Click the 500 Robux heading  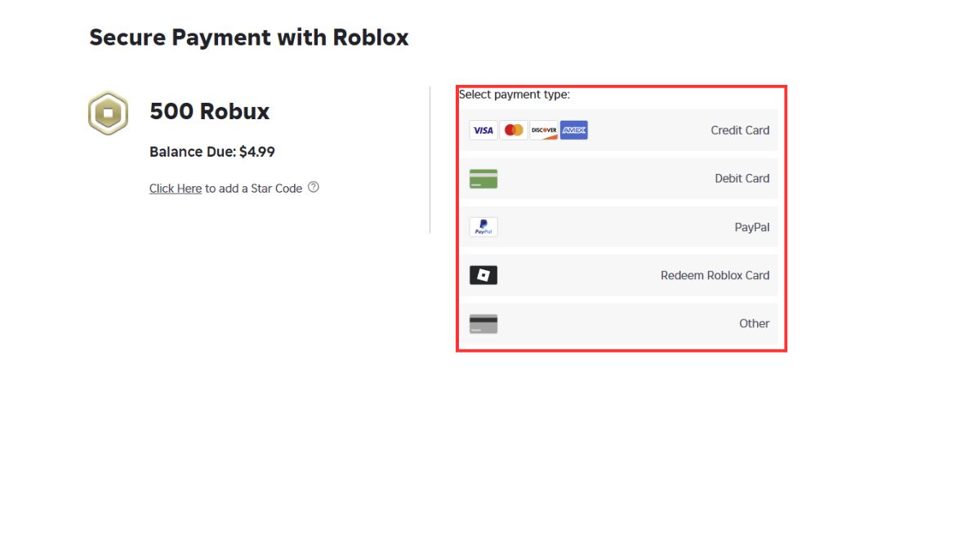point(210,112)
